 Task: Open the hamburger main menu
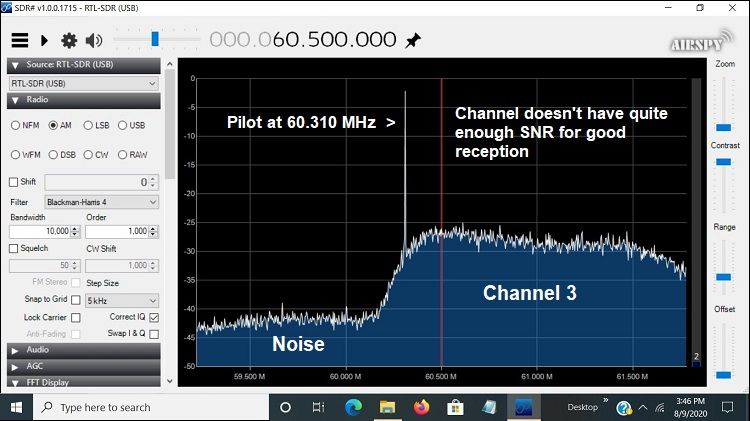pos(19,40)
